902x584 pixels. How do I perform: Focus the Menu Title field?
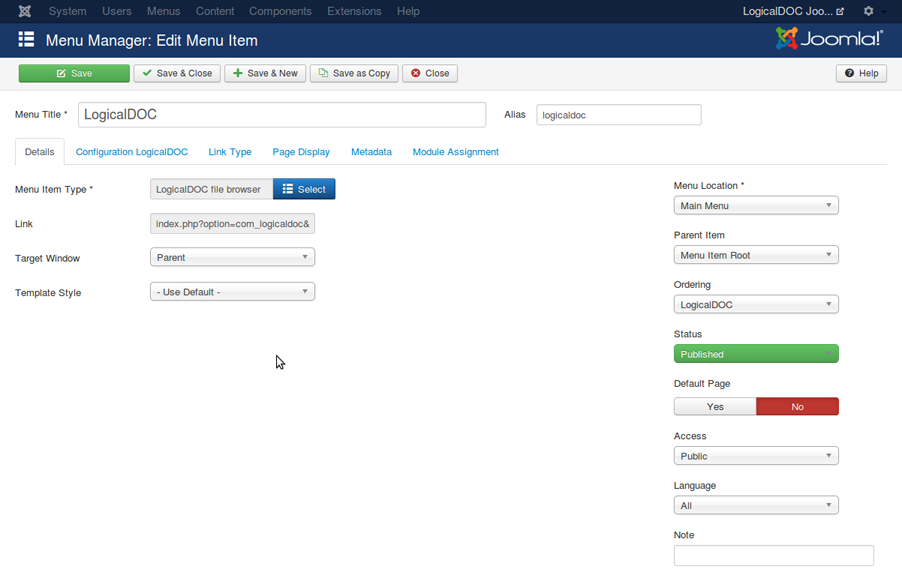(282, 114)
